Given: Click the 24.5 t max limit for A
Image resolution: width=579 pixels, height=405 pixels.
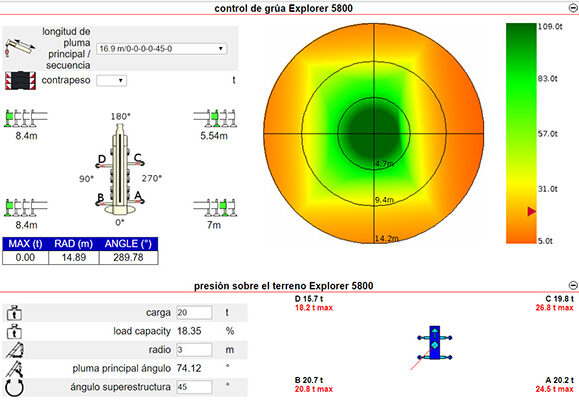Looking at the screenshot, I should coord(555,389).
